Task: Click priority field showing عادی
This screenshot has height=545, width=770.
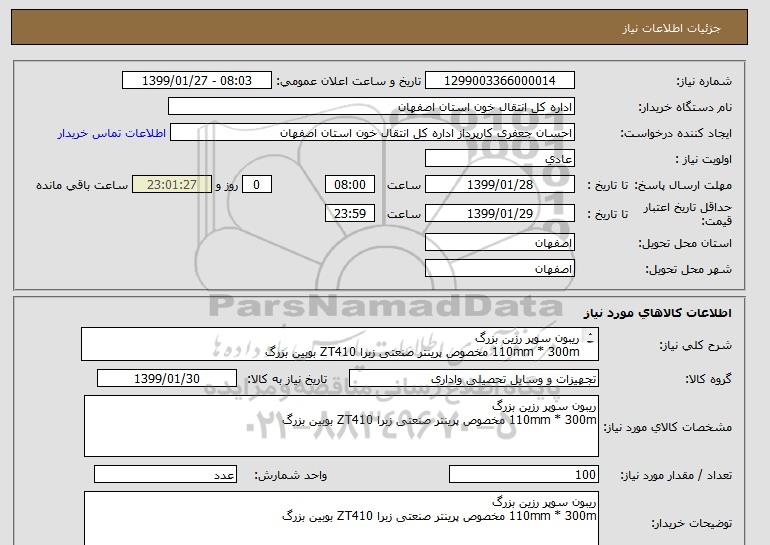Action: pos(499,159)
